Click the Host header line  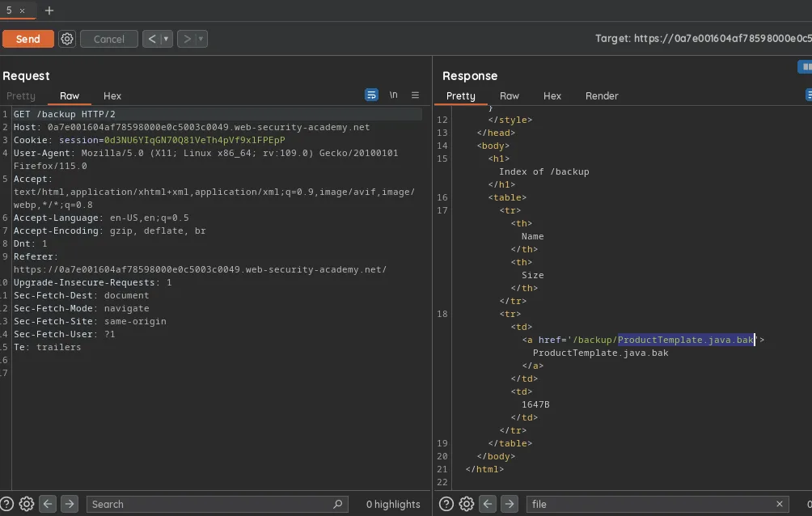click(x=192, y=127)
